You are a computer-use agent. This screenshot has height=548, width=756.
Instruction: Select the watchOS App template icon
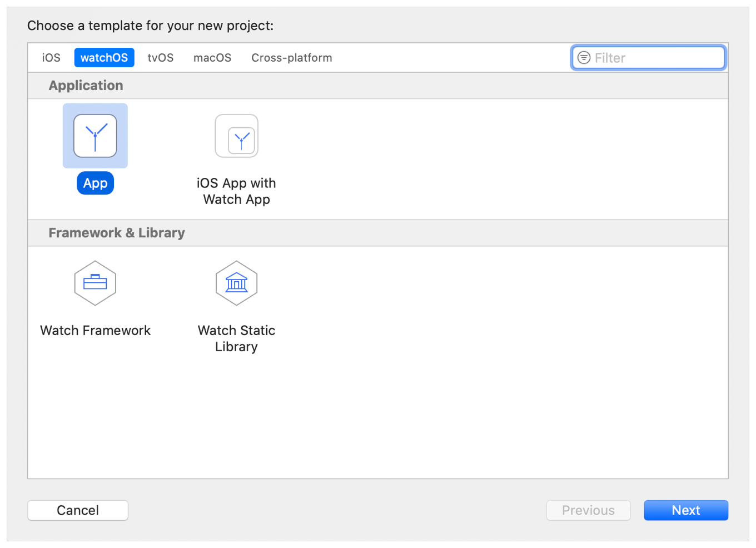[x=95, y=136]
